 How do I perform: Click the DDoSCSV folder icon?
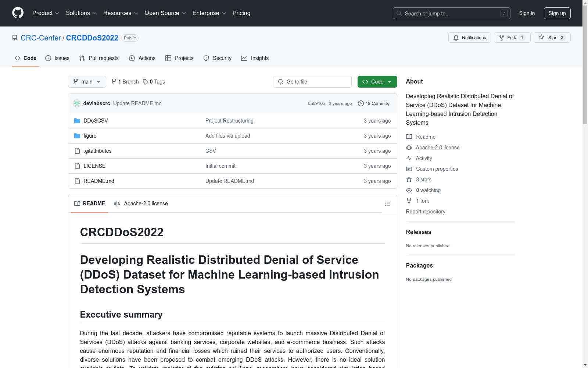pyautogui.click(x=77, y=121)
